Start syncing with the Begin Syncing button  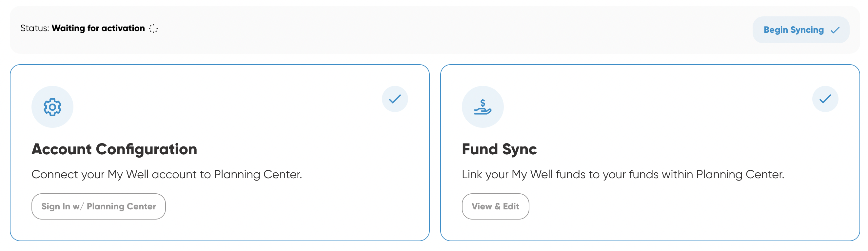click(x=800, y=29)
